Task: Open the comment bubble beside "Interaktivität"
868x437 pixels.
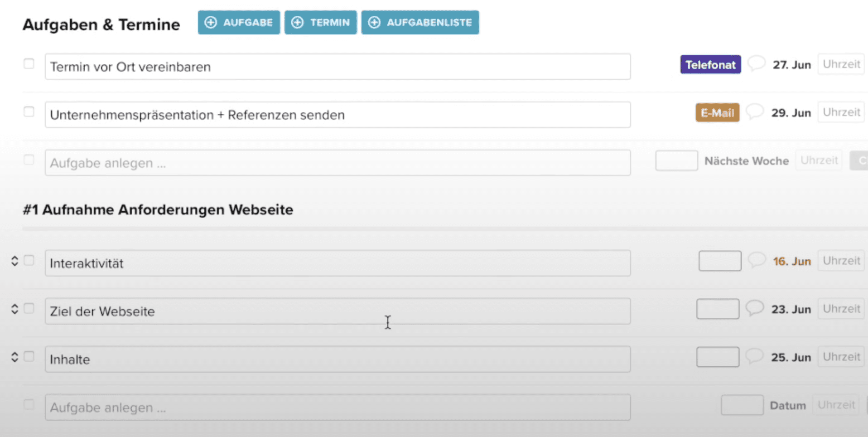Action: [757, 261]
